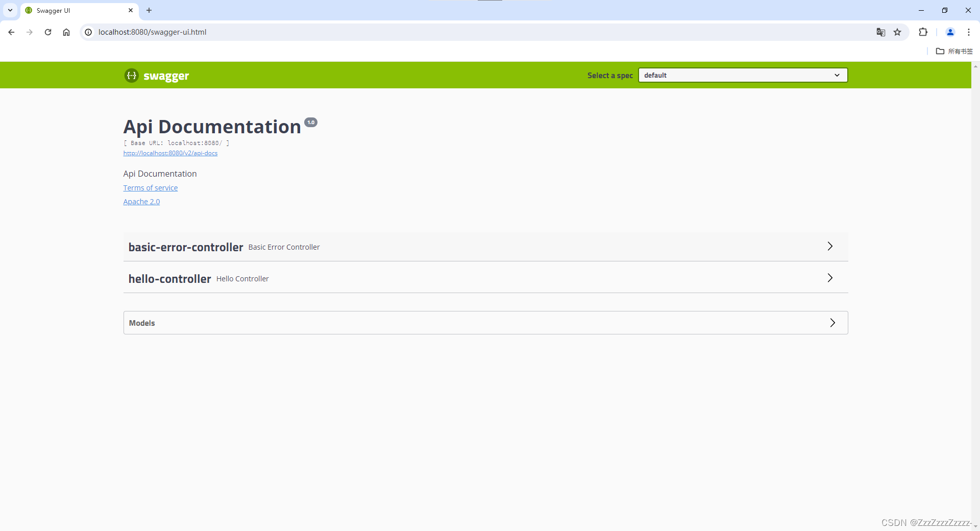Open the api-docs URL link
This screenshot has height=531, width=980.
(170, 153)
